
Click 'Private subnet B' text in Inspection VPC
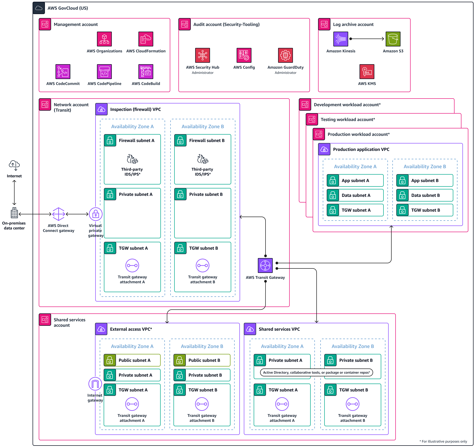point(206,194)
